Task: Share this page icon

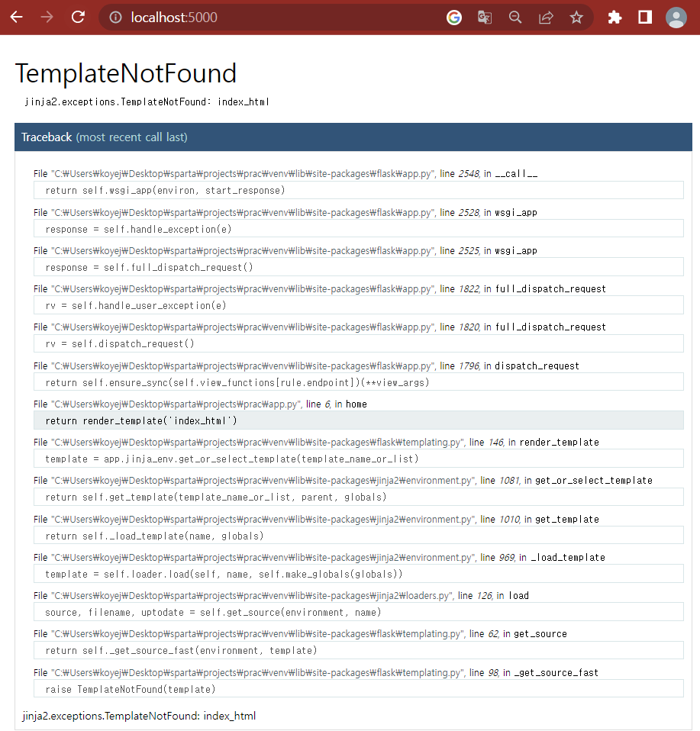Action: click(546, 18)
